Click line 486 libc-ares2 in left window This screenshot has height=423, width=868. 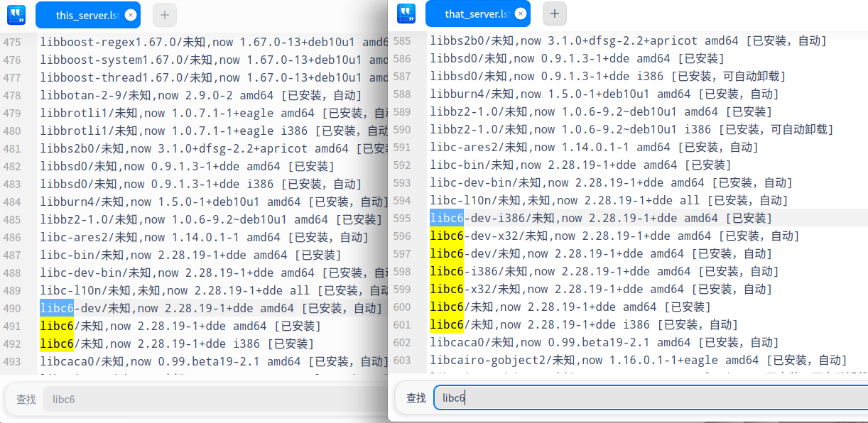pos(205,237)
